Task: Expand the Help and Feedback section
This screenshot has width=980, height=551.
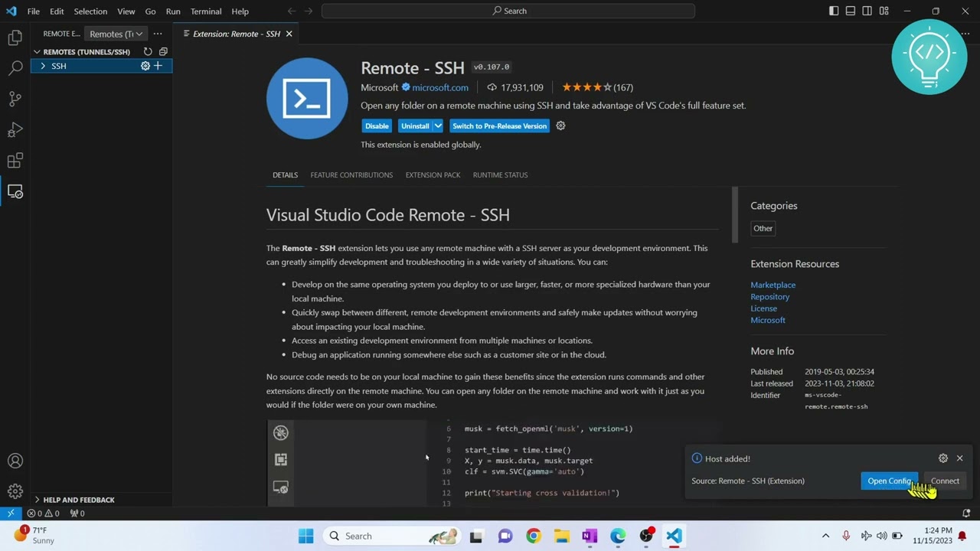Action: [x=37, y=500]
